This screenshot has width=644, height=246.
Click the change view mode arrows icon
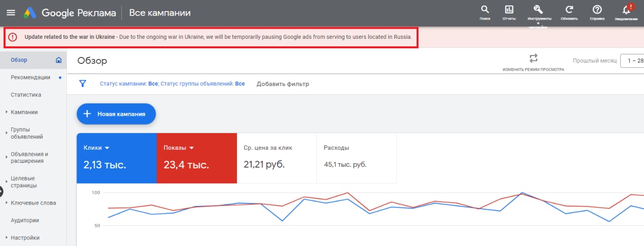point(533,58)
